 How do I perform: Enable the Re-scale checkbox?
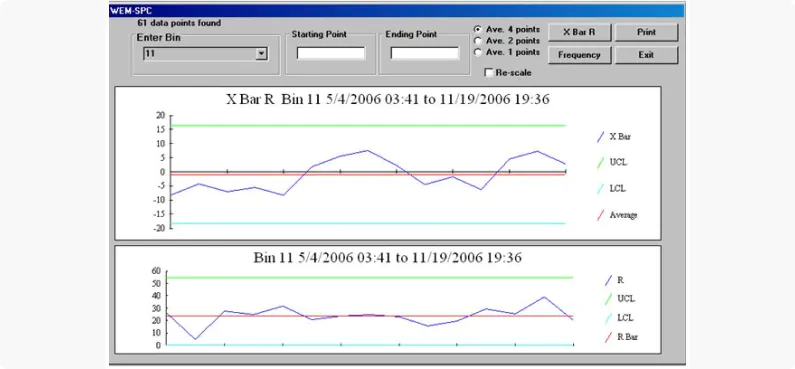coord(489,72)
